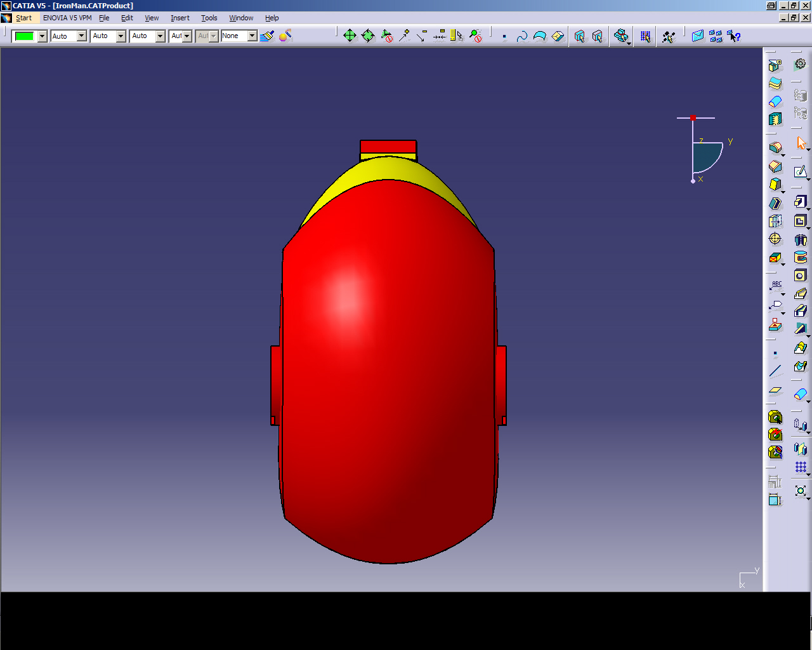Click the rotating-arrows green snap icon
Screen dimensions: 812x650
[x=368, y=36]
